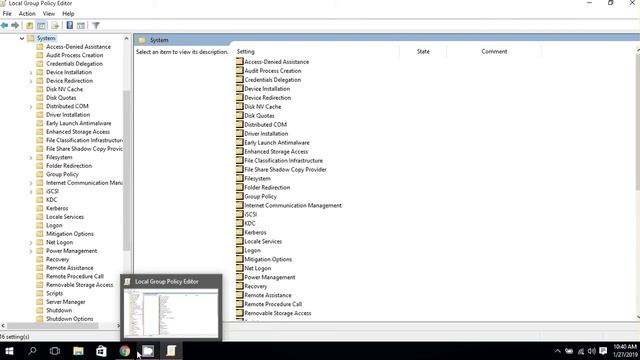Select File Share Shadow Copy Provider in list

point(285,169)
